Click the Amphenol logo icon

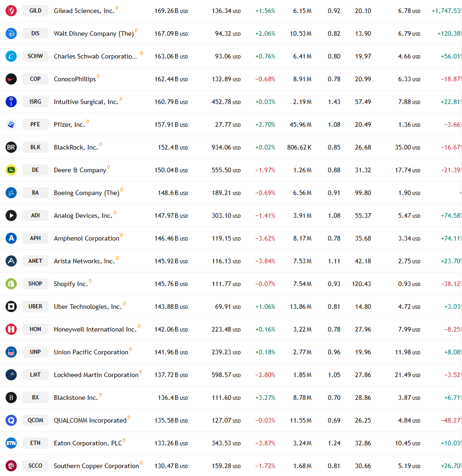click(x=11, y=238)
